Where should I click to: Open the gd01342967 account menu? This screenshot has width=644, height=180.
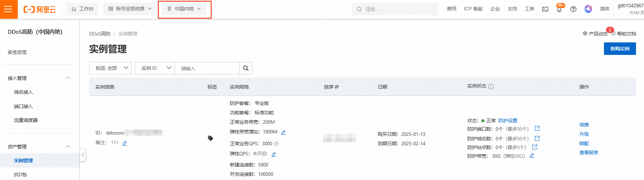pos(630,9)
